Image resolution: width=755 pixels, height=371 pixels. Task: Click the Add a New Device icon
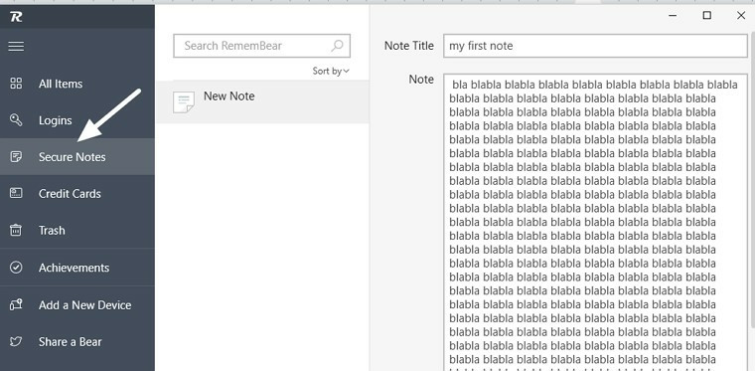(16, 305)
